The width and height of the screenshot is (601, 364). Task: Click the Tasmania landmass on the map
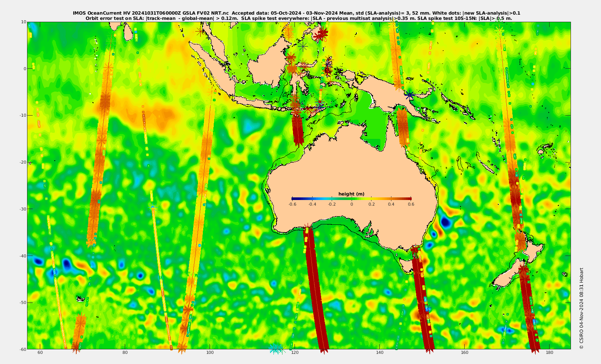(407, 266)
